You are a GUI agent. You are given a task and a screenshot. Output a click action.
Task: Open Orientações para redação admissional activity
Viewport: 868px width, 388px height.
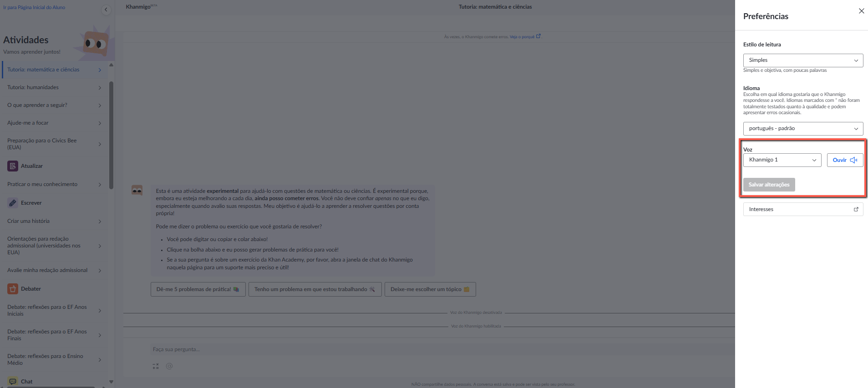[55, 246]
